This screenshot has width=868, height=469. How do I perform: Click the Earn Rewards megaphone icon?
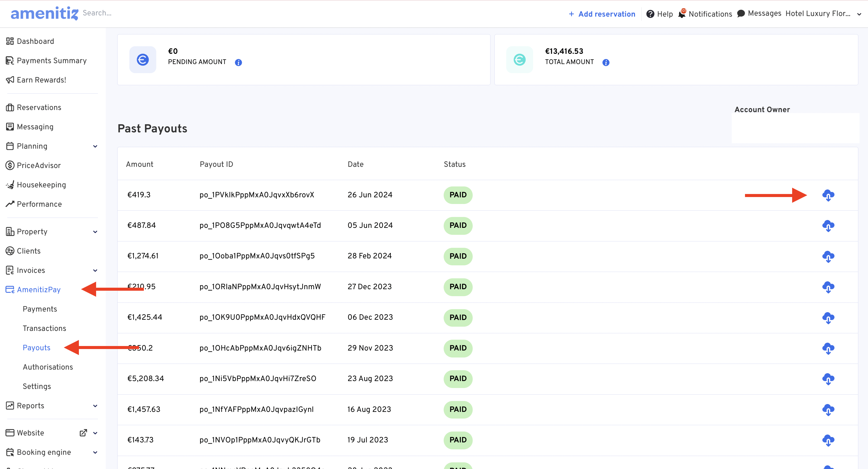10,80
